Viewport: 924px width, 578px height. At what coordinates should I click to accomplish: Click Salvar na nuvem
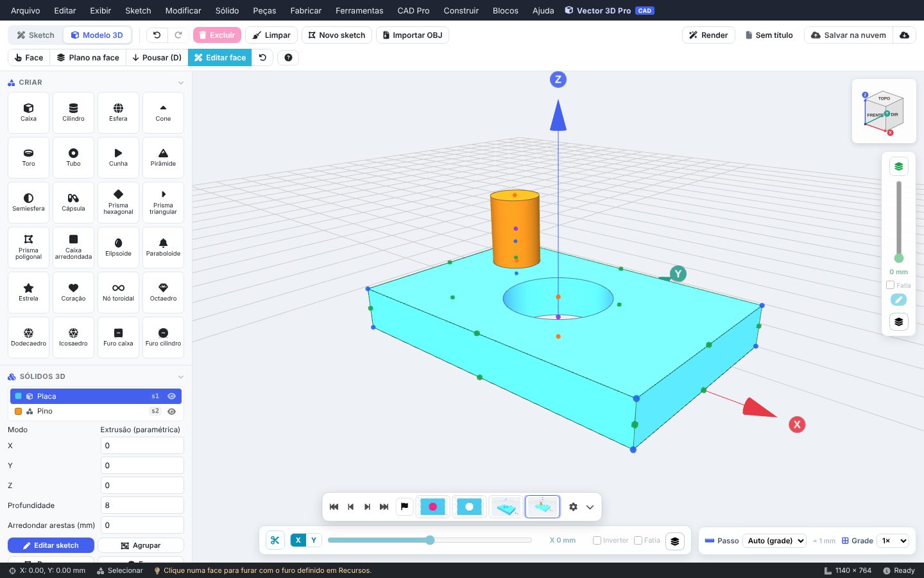848,35
